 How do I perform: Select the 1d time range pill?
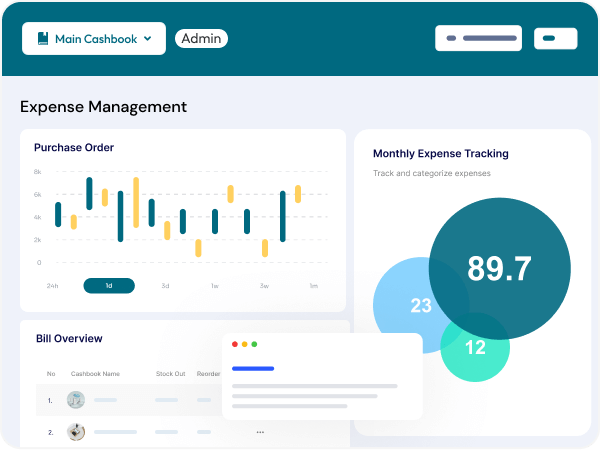pos(109,286)
